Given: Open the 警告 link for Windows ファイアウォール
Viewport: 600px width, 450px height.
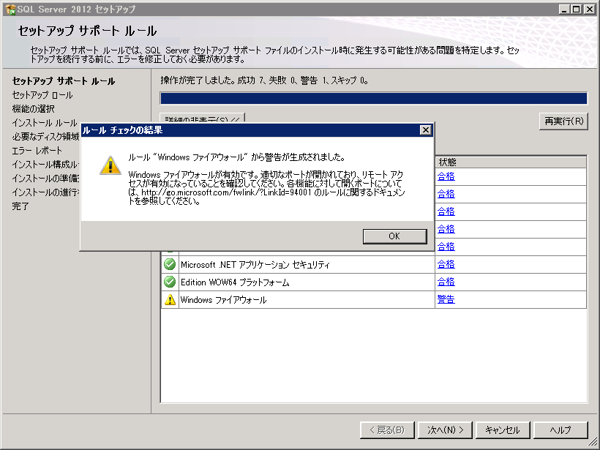Looking at the screenshot, I should (446, 300).
